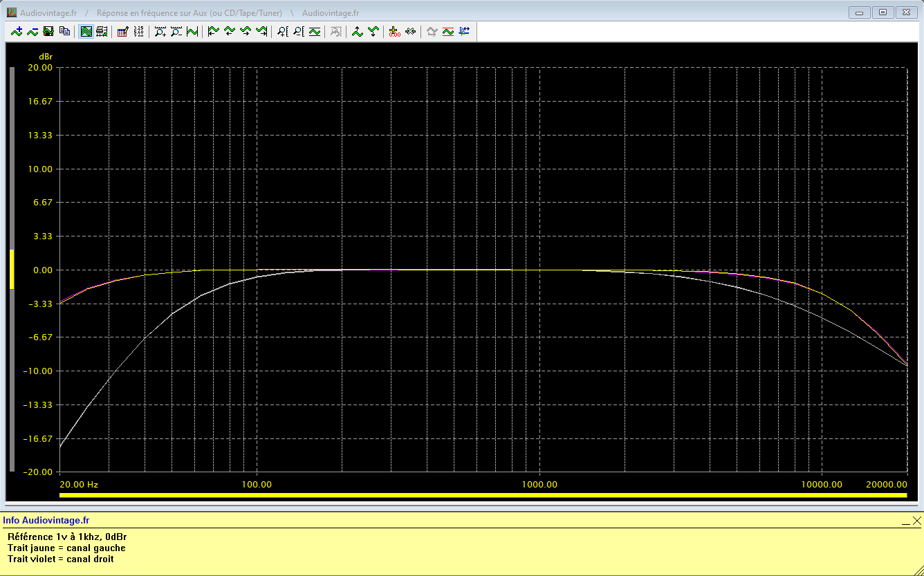Save the graph with the floppy disk icon
The width and height of the screenshot is (924, 576).
point(48,31)
